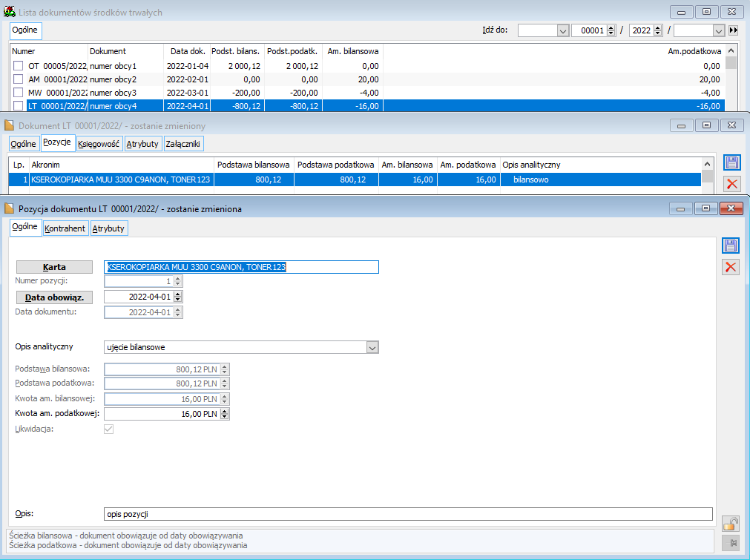This screenshot has height=560, width=750.
Task: Select Ogólne tab in position window
Action: tap(25, 227)
